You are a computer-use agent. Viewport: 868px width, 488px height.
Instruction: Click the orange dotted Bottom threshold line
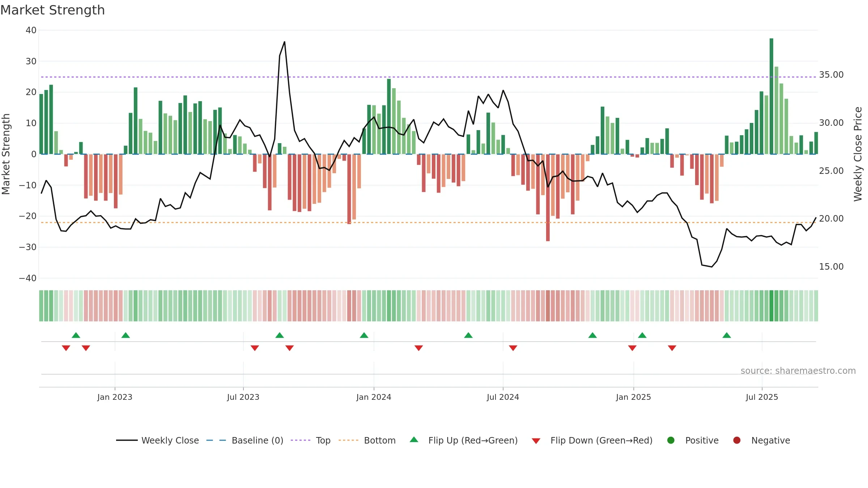click(x=429, y=222)
